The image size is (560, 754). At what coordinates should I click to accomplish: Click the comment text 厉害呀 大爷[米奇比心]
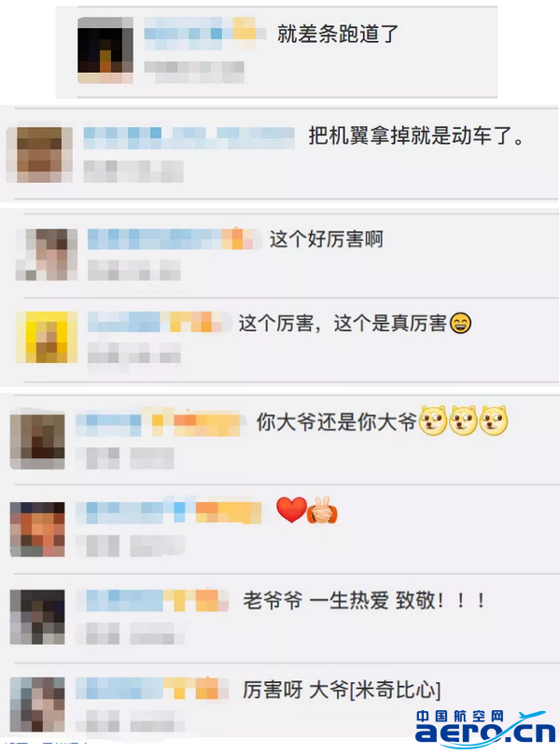point(342,690)
